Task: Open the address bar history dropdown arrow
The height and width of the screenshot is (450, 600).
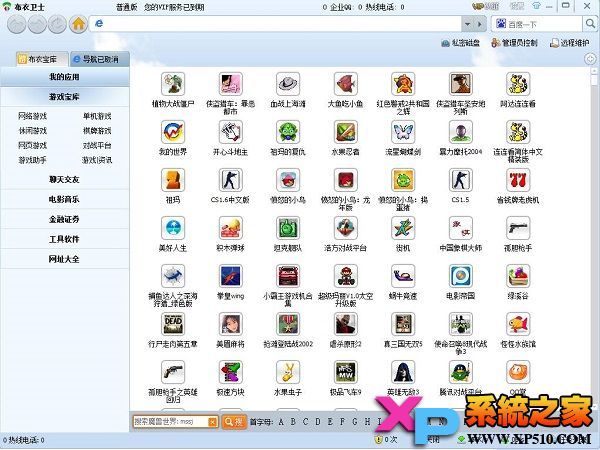Action: click(468, 24)
